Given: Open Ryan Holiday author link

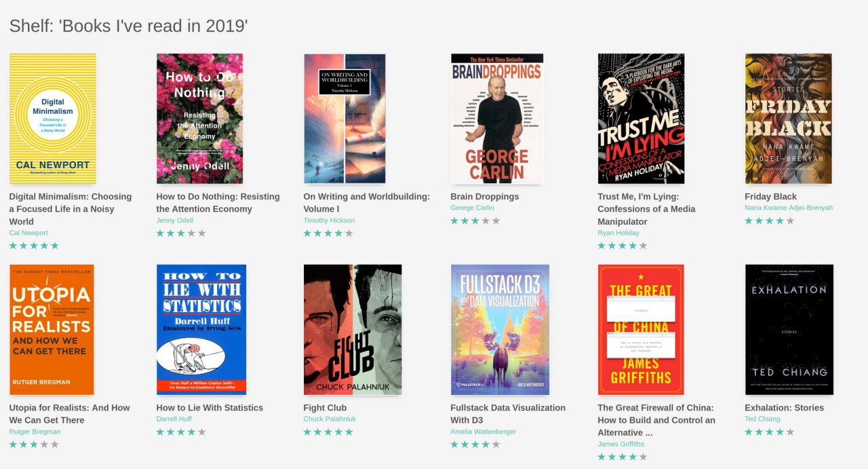Looking at the screenshot, I should coord(618,233).
